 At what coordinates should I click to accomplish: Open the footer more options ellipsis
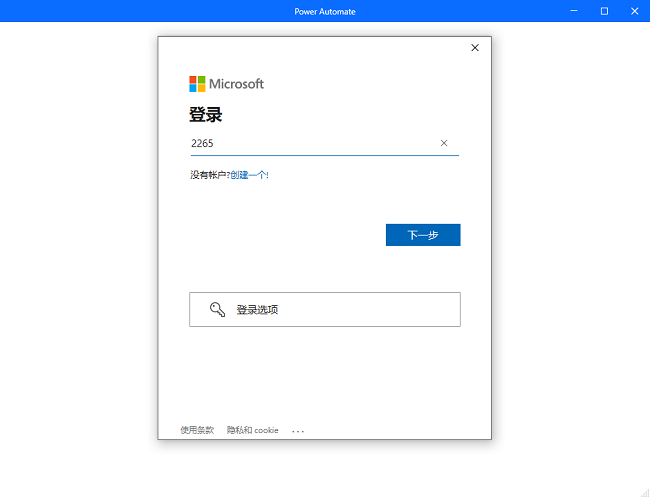point(298,431)
